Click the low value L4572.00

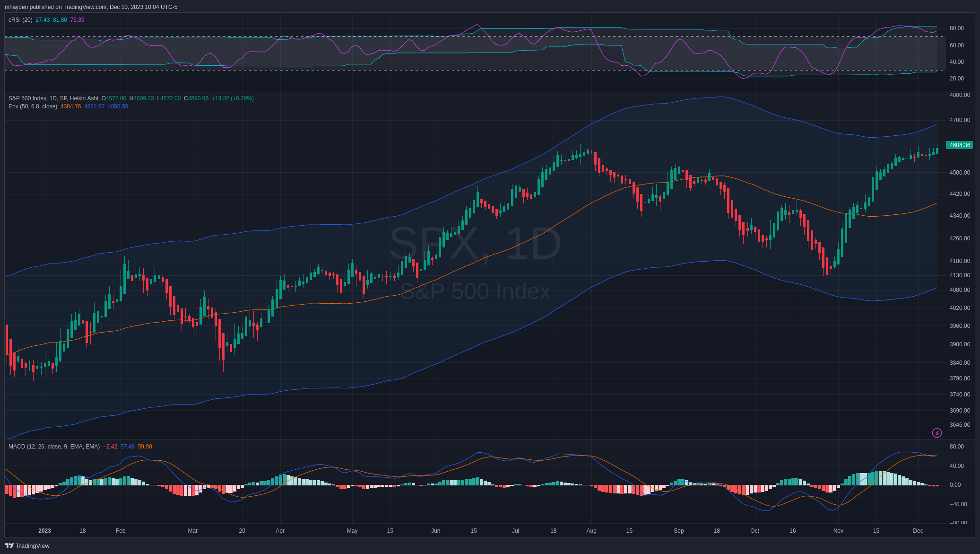click(x=169, y=98)
